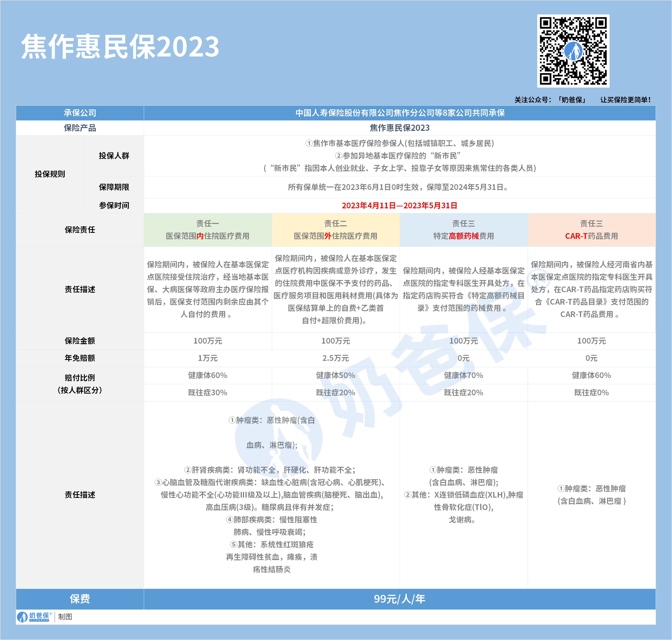Click the 健康体70% cell

point(464,375)
